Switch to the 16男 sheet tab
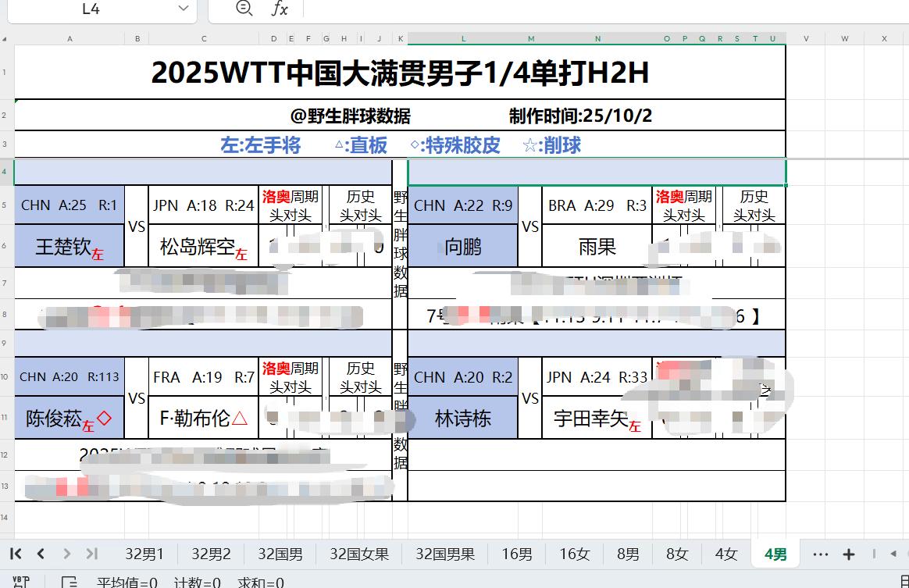Screen dimensions: 909x588 click(516, 554)
